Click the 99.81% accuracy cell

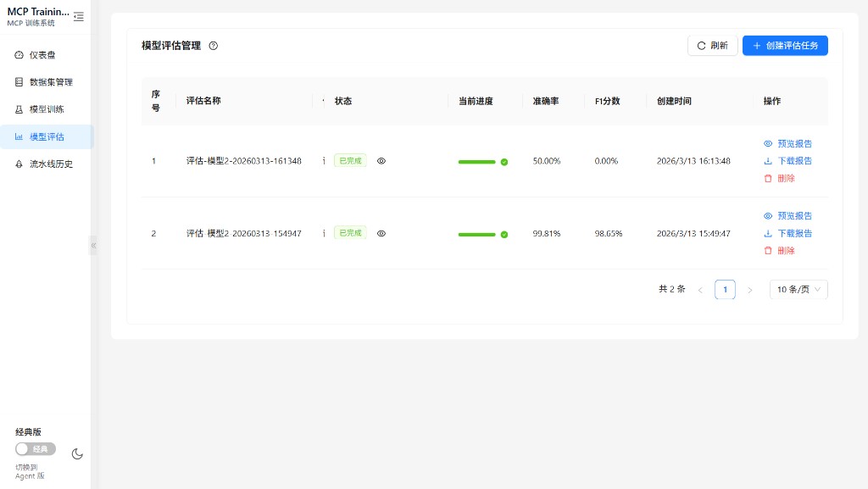[x=547, y=233]
